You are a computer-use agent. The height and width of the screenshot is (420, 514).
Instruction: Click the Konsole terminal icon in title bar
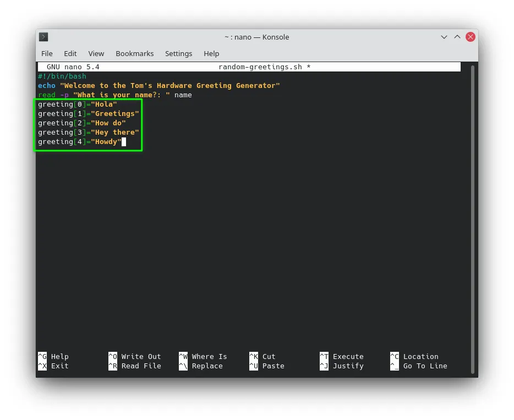click(x=43, y=37)
